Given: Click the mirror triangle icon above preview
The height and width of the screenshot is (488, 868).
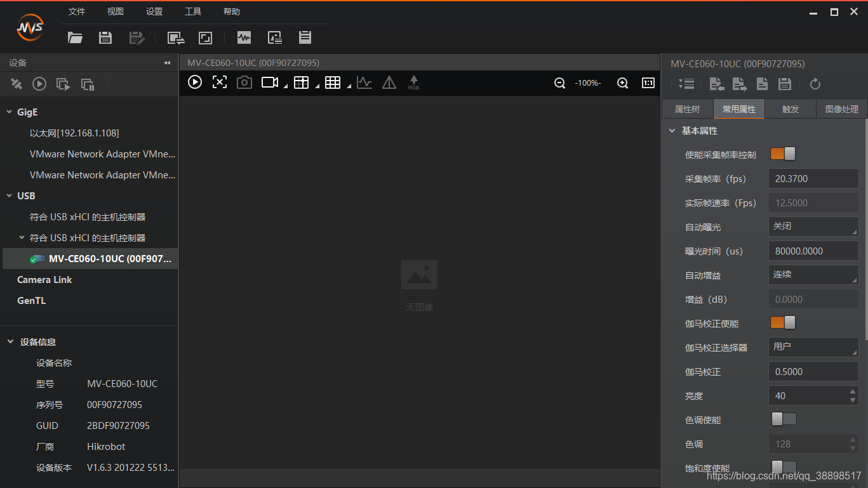Looking at the screenshot, I should 389,82.
